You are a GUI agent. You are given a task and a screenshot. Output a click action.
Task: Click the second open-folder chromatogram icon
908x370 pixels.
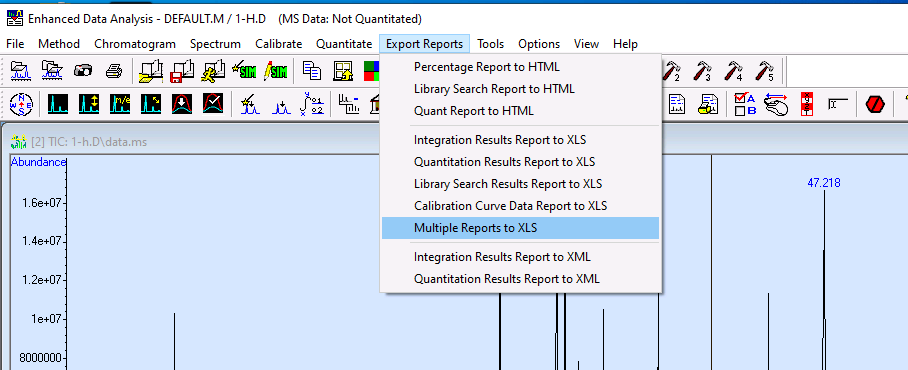point(52,71)
